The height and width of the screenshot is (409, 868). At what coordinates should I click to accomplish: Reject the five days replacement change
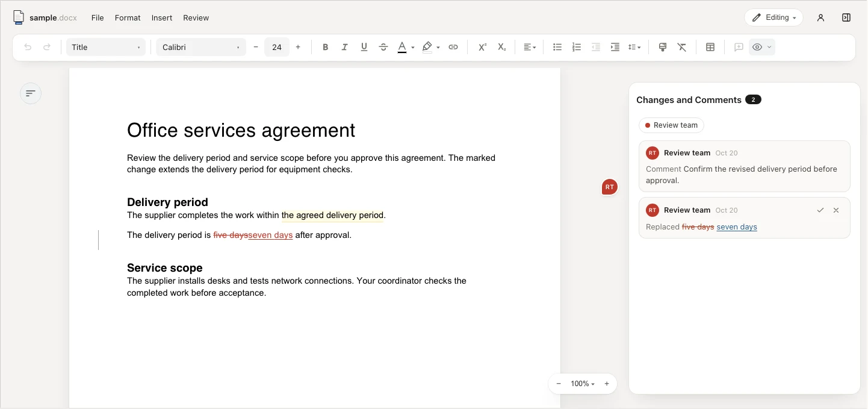(836, 210)
